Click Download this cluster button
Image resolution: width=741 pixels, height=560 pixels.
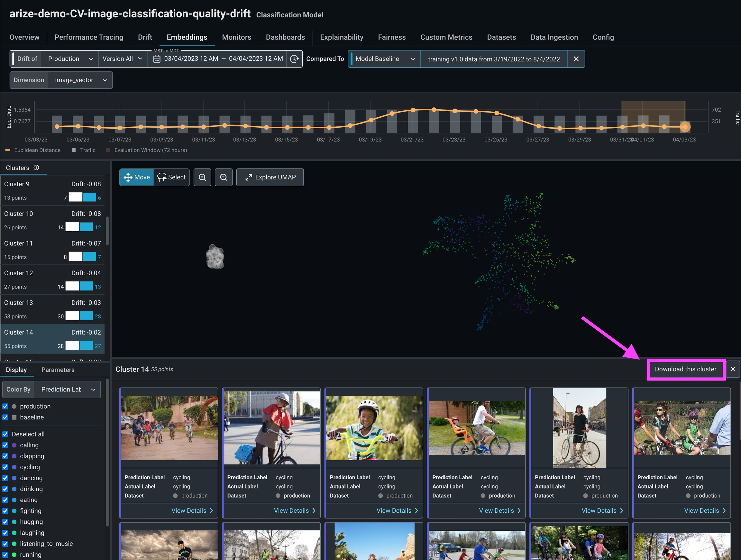[x=685, y=369]
